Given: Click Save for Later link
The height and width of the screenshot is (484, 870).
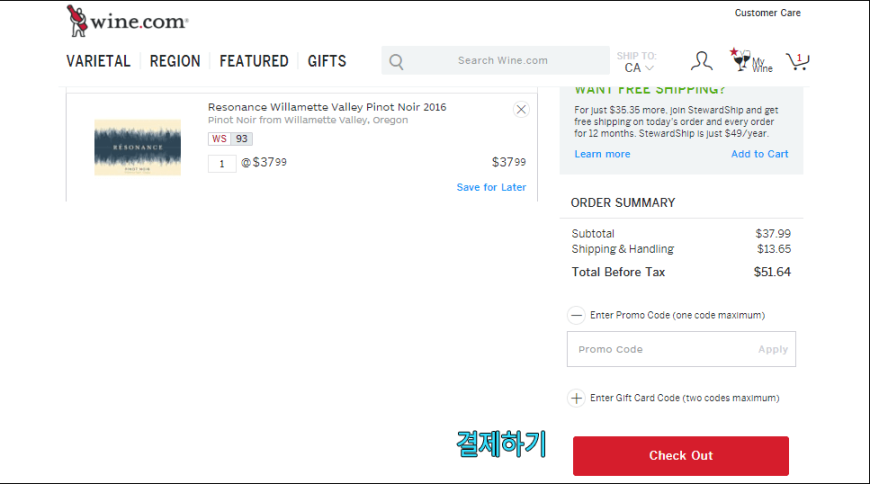Looking at the screenshot, I should click(x=491, y=187).
